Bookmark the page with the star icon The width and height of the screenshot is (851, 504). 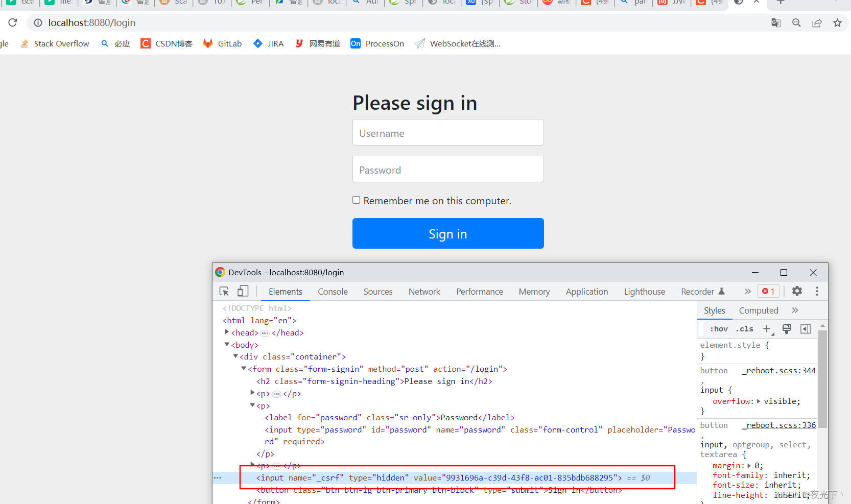[838, 22]
